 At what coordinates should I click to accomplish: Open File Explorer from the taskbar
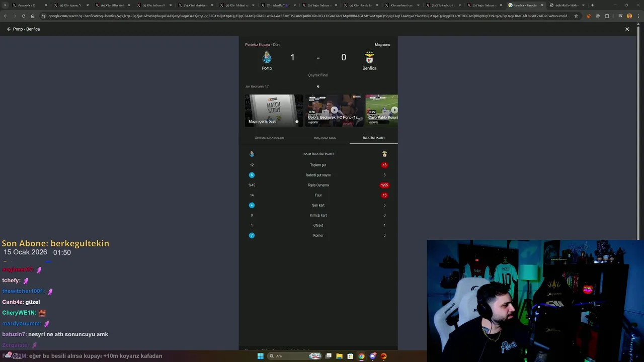(x=340, y=356)
